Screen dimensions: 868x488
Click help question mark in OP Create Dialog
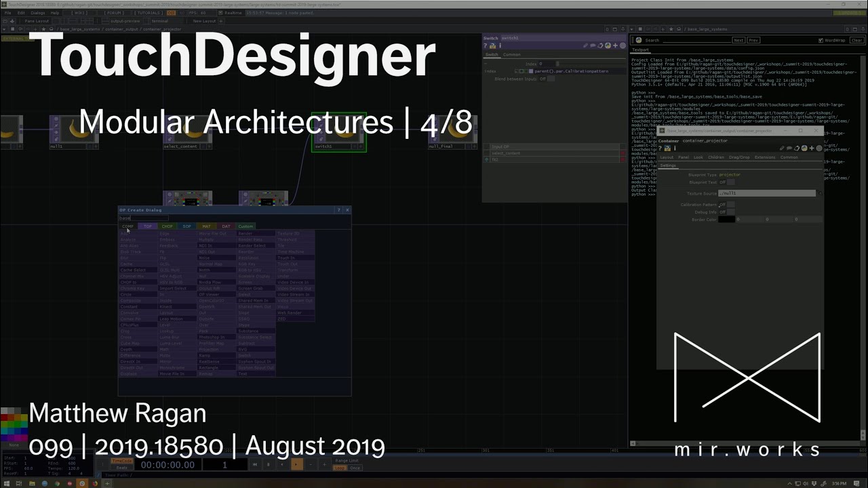pyautogui.click(x=338, y=210)
